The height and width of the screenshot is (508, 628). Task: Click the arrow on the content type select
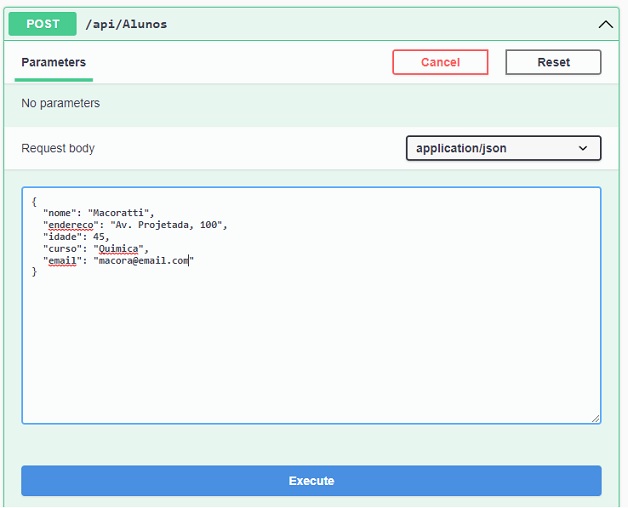[584, 148]
